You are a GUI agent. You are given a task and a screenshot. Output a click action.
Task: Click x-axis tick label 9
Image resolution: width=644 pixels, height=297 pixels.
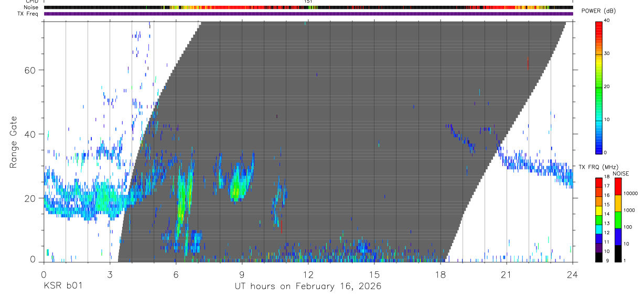click(242, 274)
